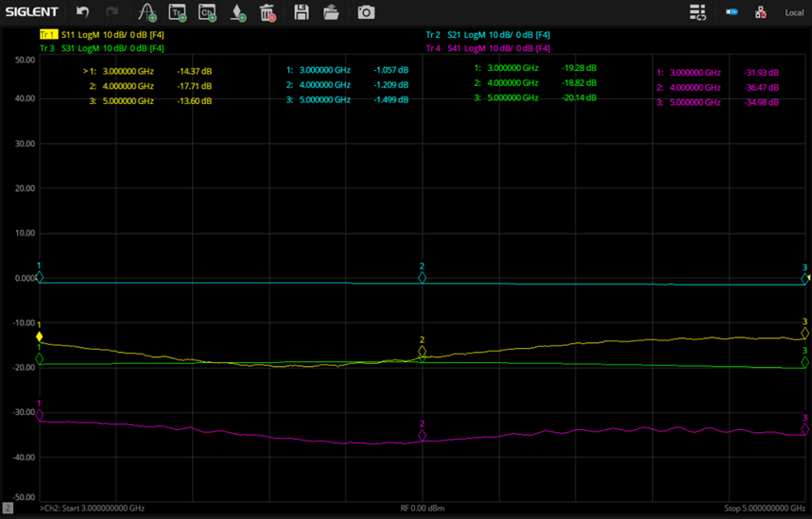Click the Local mode label

click(x=794, y=12)
